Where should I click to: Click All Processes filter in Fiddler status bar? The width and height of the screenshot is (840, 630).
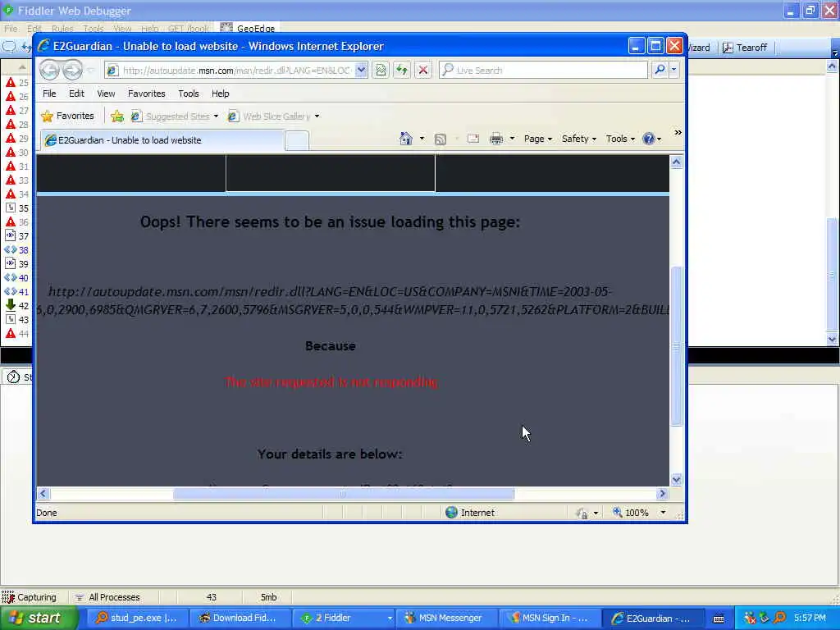coord(107,597)
